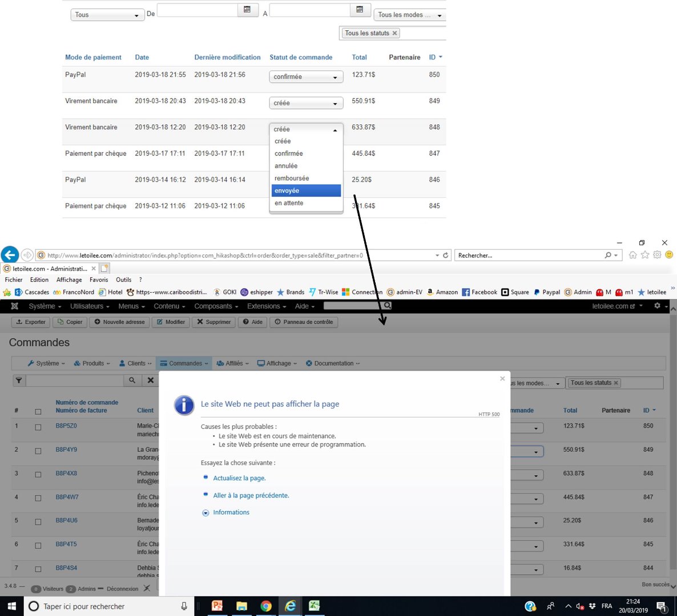
Task: Open browser settings gear icon
Action: [x=656, y=255]
